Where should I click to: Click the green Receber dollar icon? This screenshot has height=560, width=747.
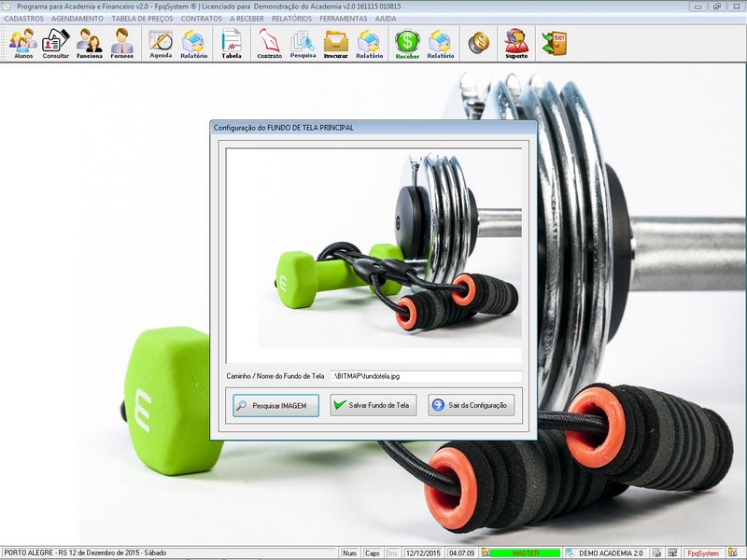[x=407, y=44]
